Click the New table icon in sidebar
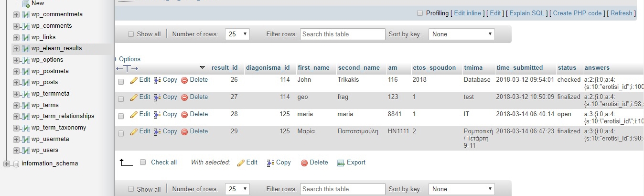The width and height of the screenshot is (644, 196). [x=26, y=4]
